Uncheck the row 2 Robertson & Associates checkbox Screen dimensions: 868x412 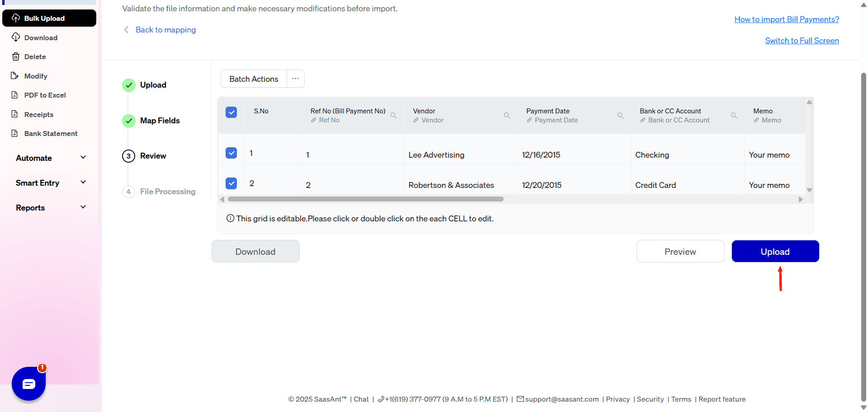231,183
